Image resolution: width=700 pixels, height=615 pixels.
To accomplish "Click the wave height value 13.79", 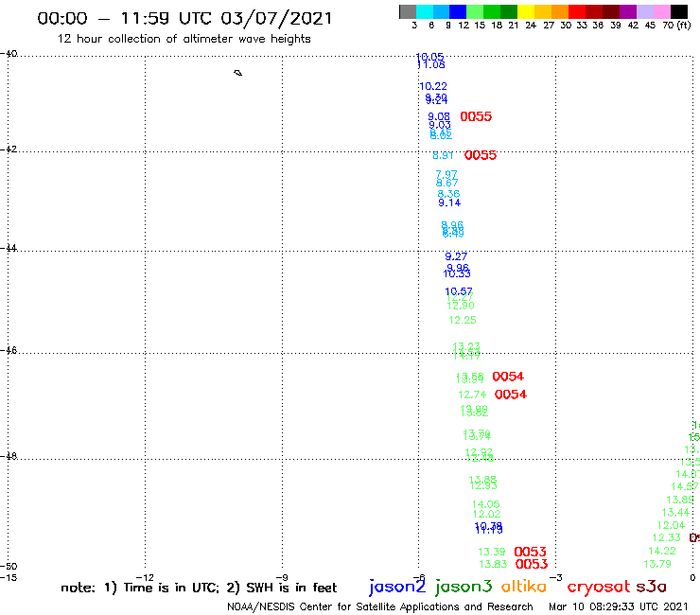I will click(657, 564).
